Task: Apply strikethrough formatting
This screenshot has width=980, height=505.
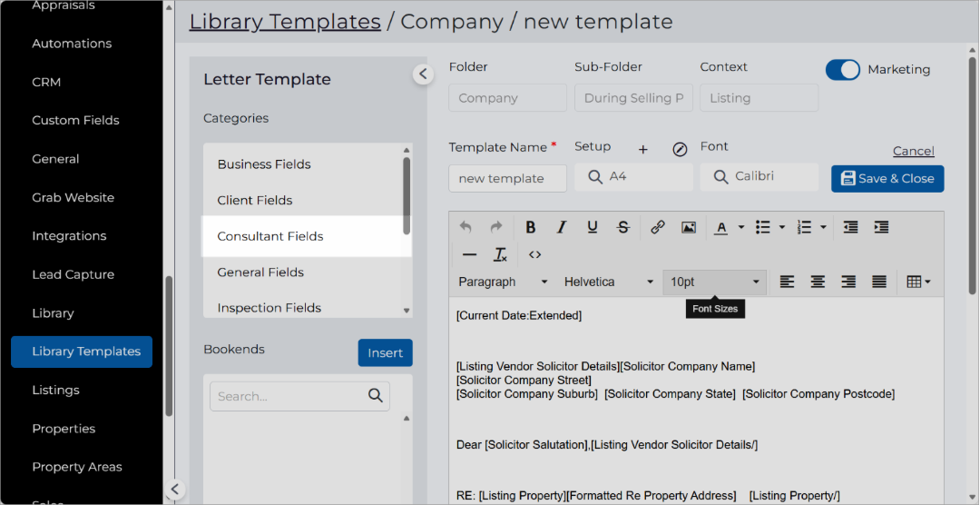Action: click(623, 227)
